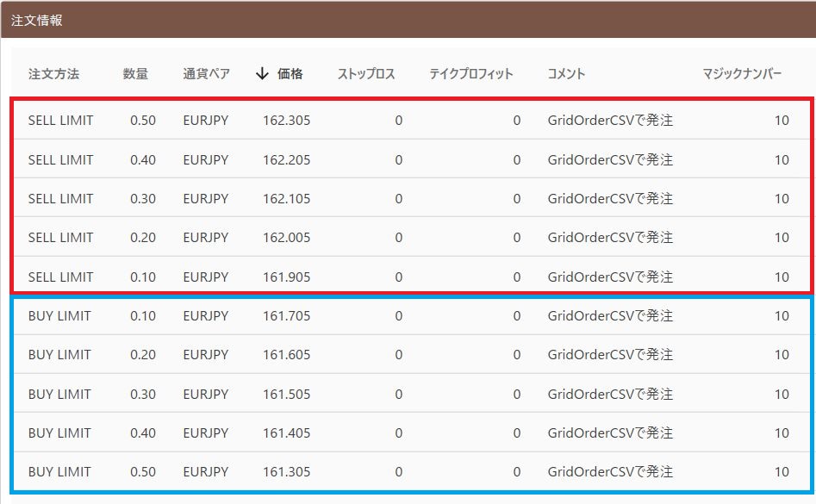
Task: Sort by 数量 column header
Action: coord(135,74)
